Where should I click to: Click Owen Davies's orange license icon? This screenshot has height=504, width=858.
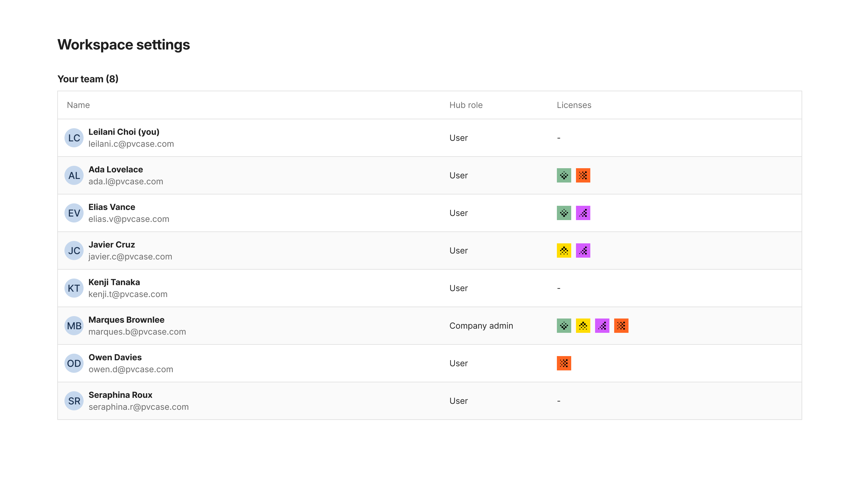click(563, 363)
